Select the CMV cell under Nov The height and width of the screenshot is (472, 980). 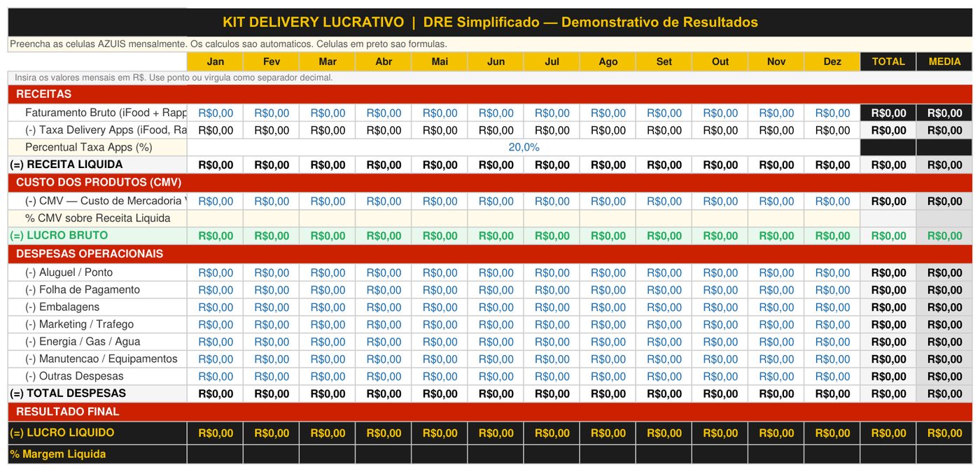tap(776, 201)
